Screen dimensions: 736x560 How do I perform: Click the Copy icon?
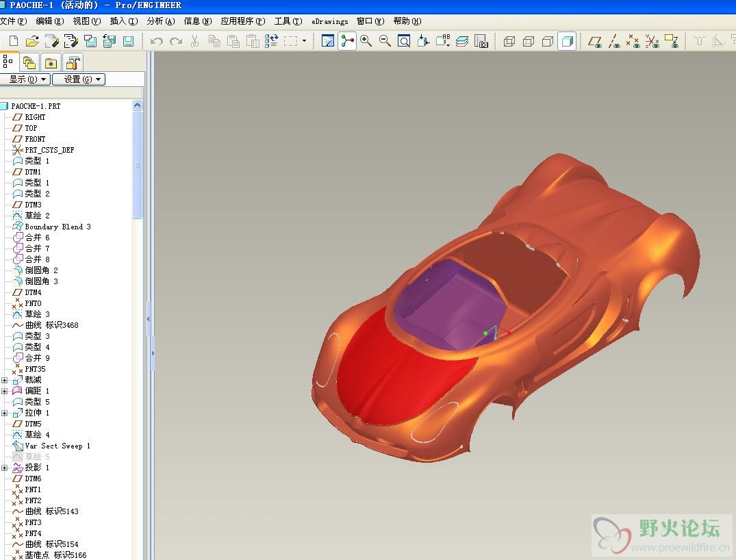214,41
